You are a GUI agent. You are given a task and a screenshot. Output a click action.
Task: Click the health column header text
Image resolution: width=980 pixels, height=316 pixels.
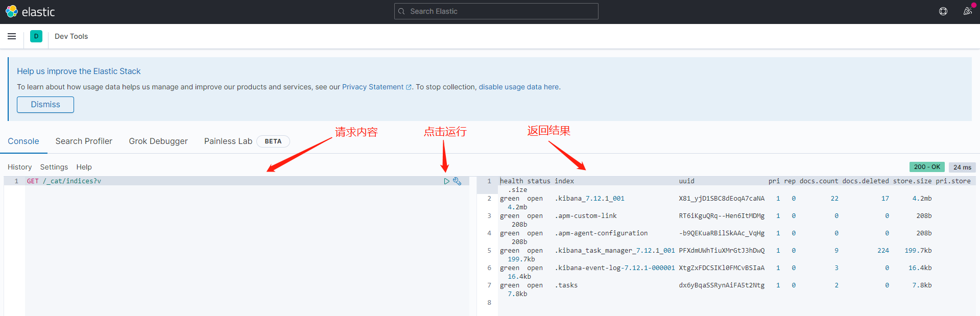pos(511,181)
